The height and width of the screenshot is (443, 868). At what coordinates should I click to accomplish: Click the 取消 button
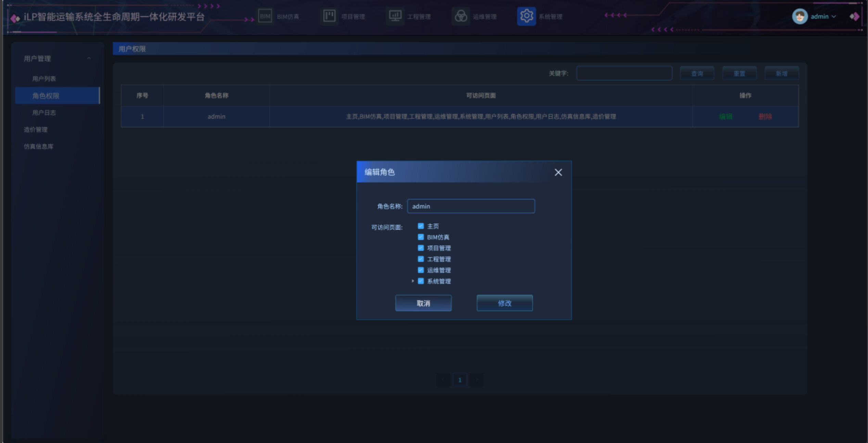click(x=423, y=303)
